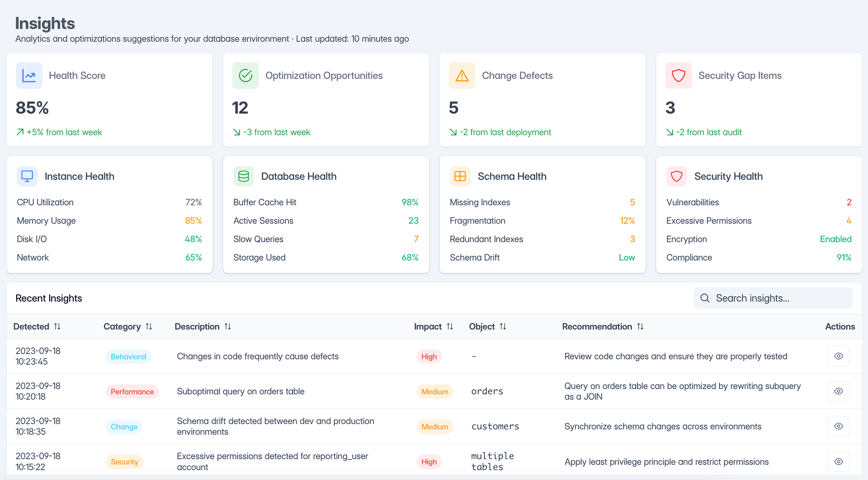Click the Security category badge
The height and width of the screenshot is (480, 868).
point(124,462)
